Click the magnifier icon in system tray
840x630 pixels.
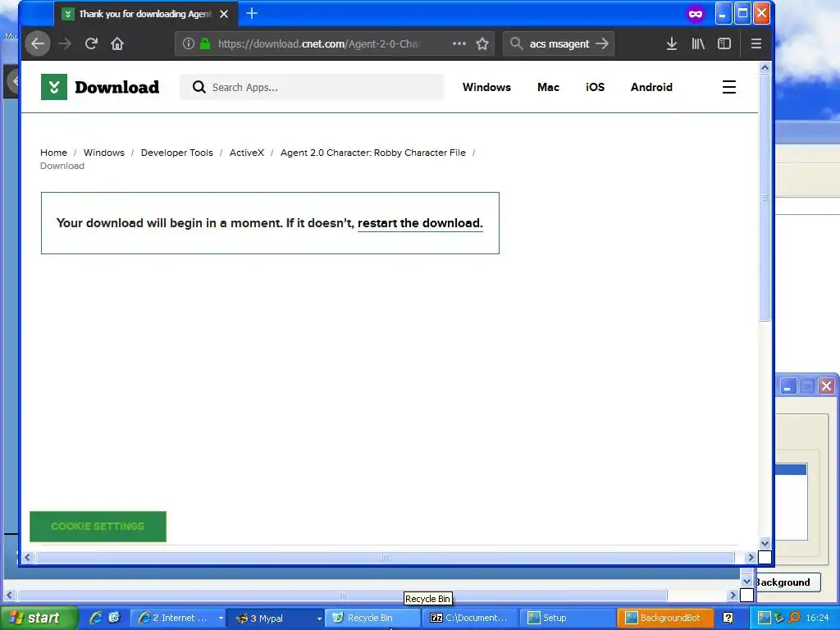click(x=794, y=618)
